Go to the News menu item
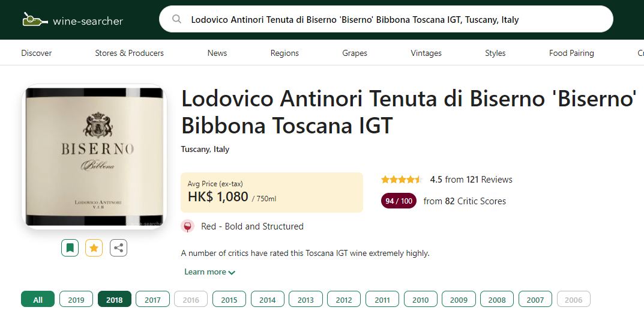 point(217,53)
